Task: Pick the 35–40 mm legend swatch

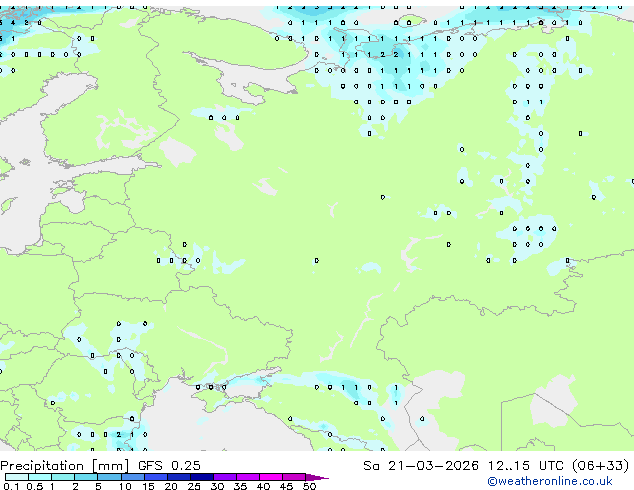Action: [248, 477]
